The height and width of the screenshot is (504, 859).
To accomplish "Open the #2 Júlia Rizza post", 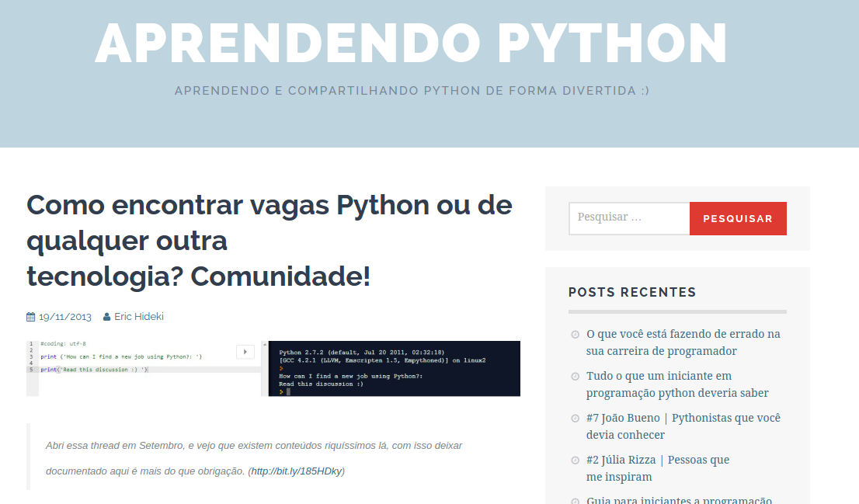I will pos(657,468).
